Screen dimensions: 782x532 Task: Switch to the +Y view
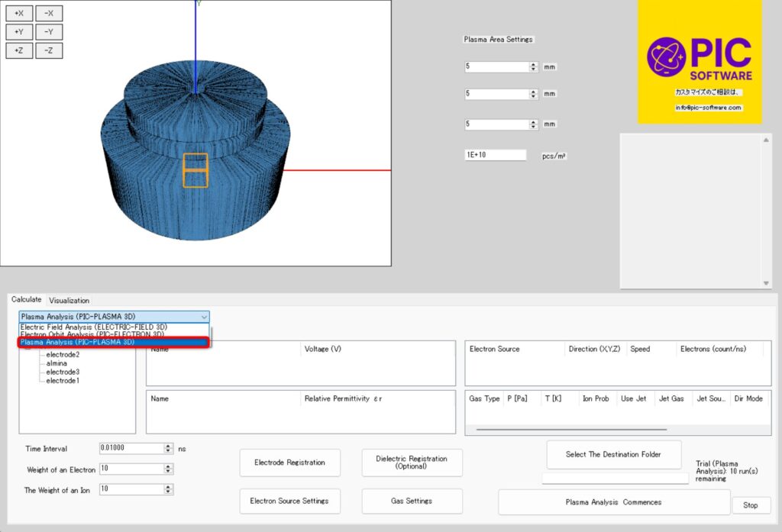click(x=19, y=32)
